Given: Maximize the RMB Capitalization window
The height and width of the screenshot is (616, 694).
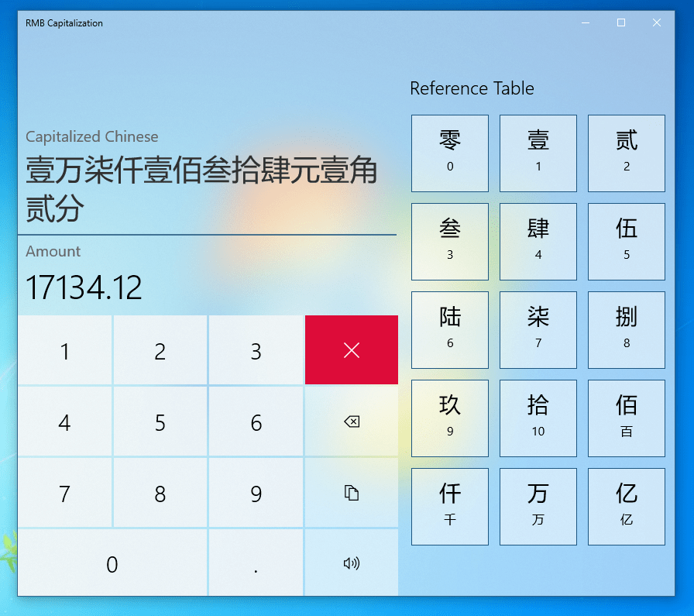Looking at the screenshot, I should point(621,23).
